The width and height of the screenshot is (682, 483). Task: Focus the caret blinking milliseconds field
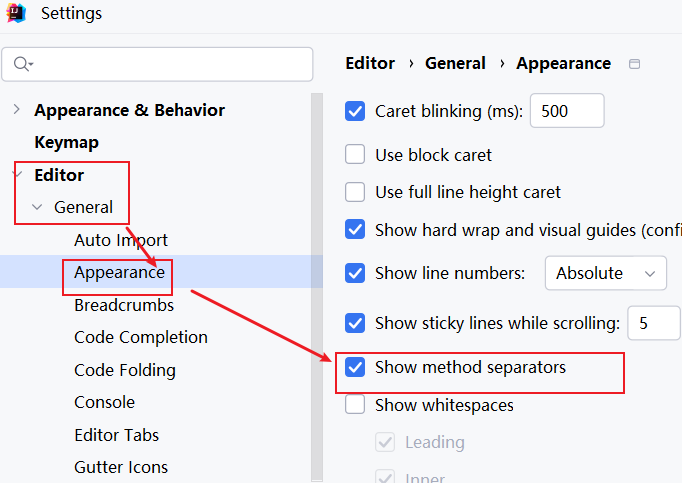tap(566, 111)
